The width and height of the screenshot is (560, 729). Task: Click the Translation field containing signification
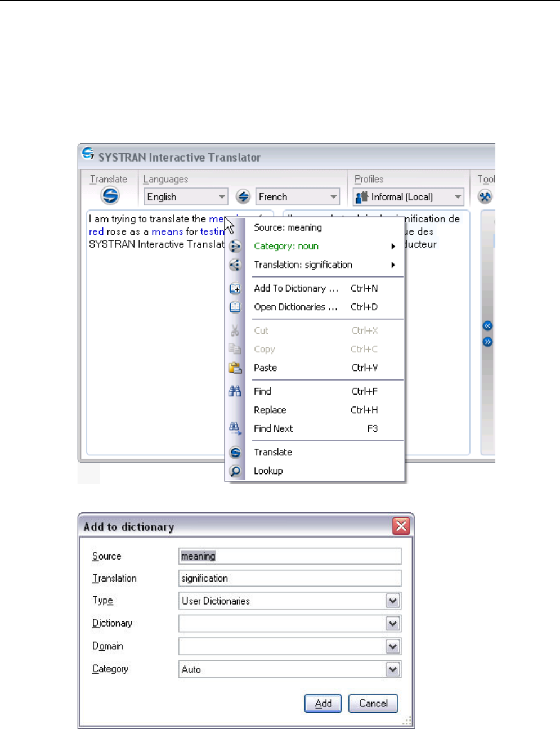[290, 578]
